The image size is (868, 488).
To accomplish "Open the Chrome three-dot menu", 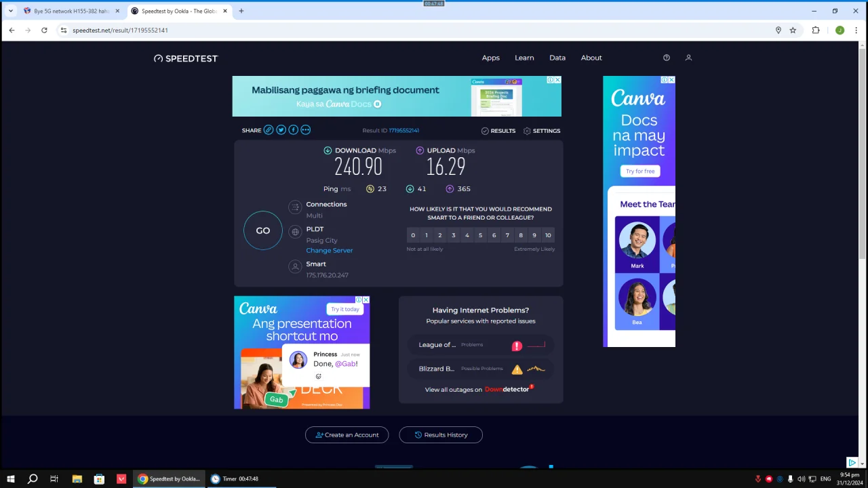I will [x=856, y=30].
